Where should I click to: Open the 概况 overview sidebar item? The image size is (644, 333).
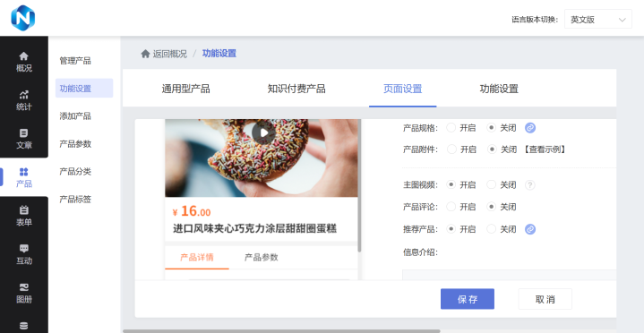click(24, 62)
